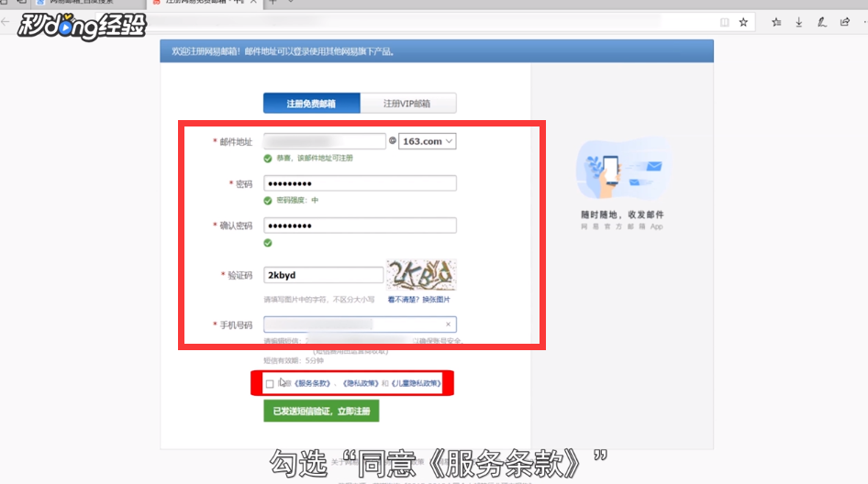
Task: Click the 验证码 field containing 2kbyd
Action: click(x=323, y=275)
